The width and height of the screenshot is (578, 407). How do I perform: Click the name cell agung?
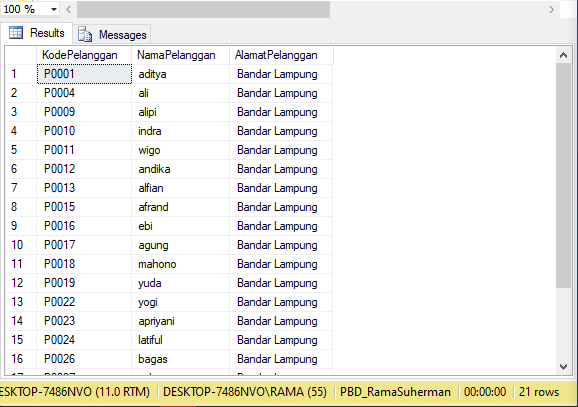(181, 245)
